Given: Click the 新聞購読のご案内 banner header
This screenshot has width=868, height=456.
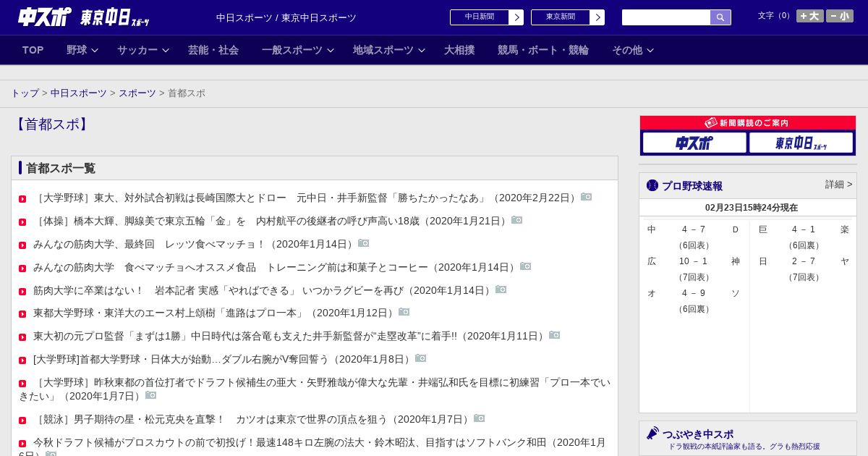Looking at the screenshot, I should (x=748, y=123).
